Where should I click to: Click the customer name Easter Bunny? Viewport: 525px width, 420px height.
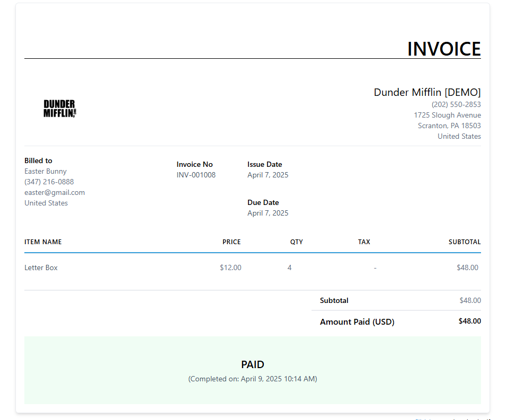[46, 171]
